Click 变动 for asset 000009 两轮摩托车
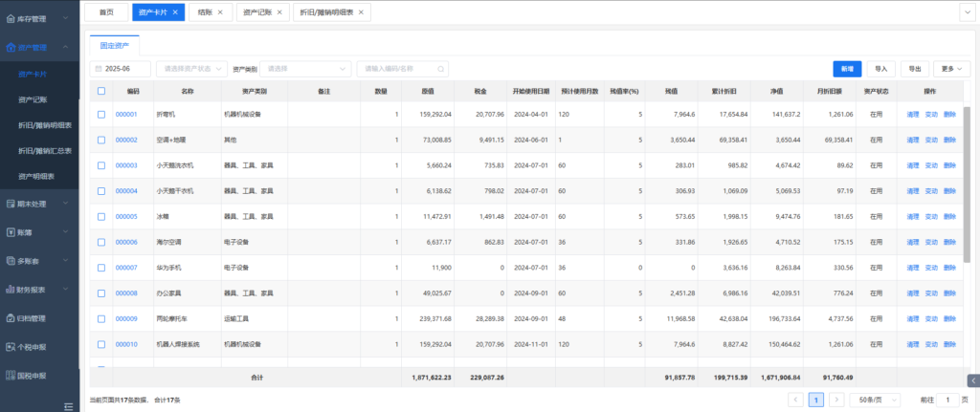Image resolution: width=980 pixels, height=412 pixels. pos(931,318)
